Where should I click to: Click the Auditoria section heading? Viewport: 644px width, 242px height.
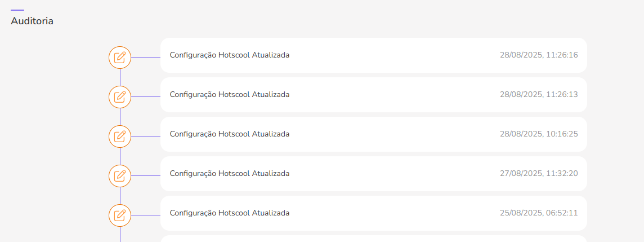32,21
